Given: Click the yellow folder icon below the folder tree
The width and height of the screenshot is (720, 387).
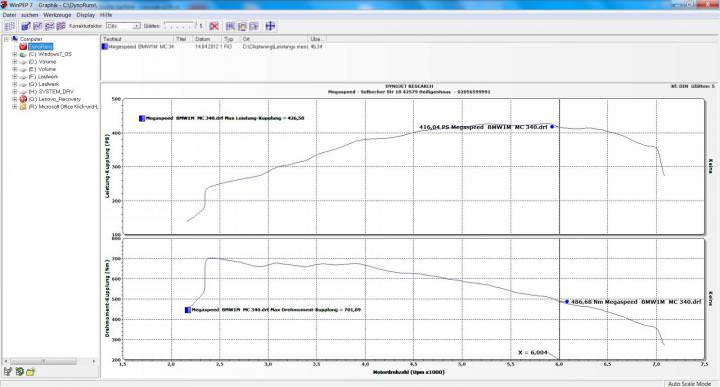Looking at the screenshot, I should [31, 371].
